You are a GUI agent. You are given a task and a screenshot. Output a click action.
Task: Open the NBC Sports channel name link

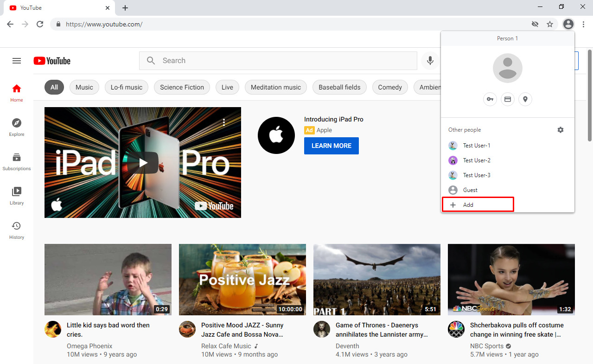(487, 346)
